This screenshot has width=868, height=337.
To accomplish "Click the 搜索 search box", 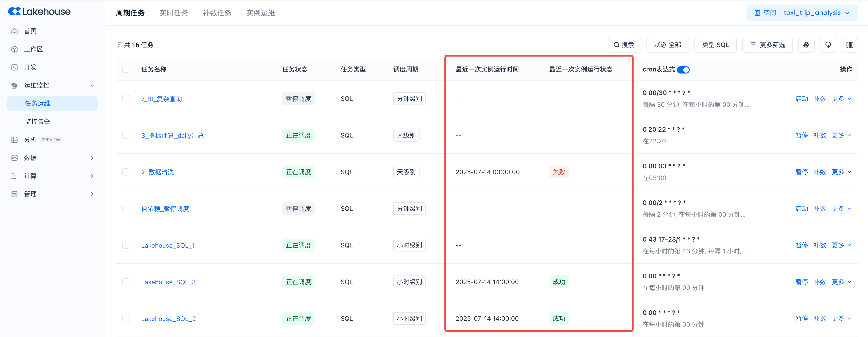I will 624,45.
